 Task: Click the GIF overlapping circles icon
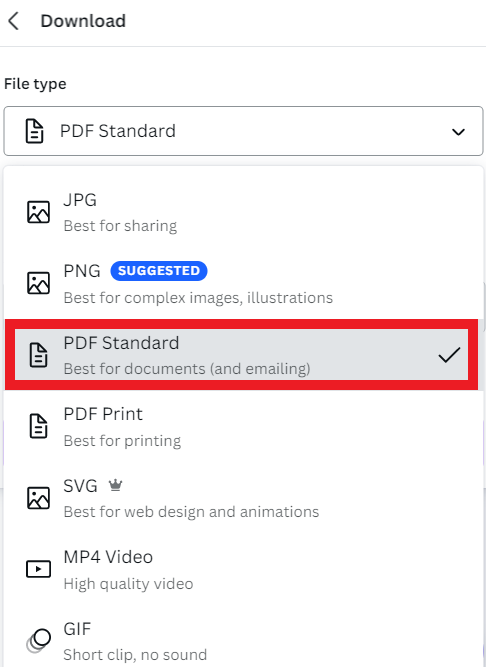point(39,640)
